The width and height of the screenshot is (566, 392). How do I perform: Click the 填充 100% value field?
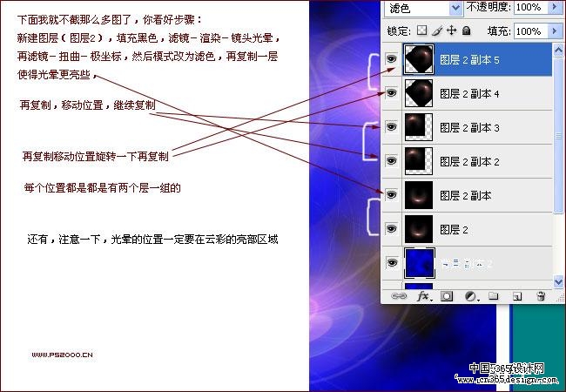pyautogui.click(x=531, y=30)
